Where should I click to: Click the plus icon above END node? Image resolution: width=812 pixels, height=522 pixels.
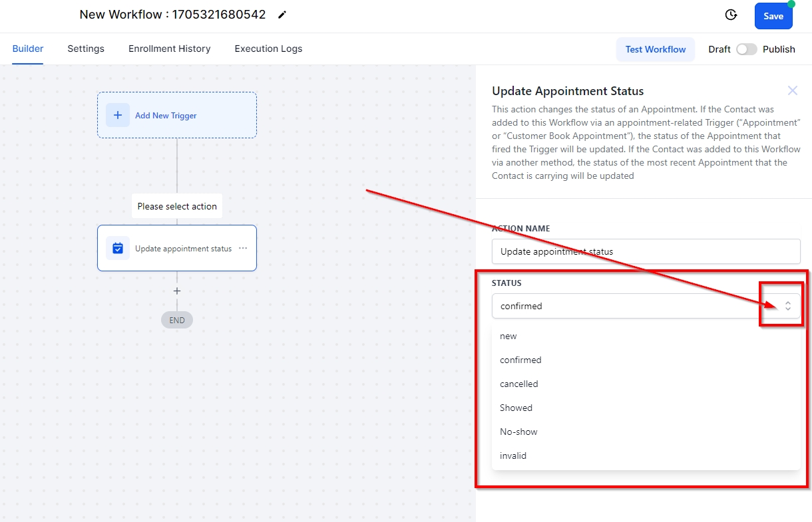pyautogui.click(x=177, y=291)
